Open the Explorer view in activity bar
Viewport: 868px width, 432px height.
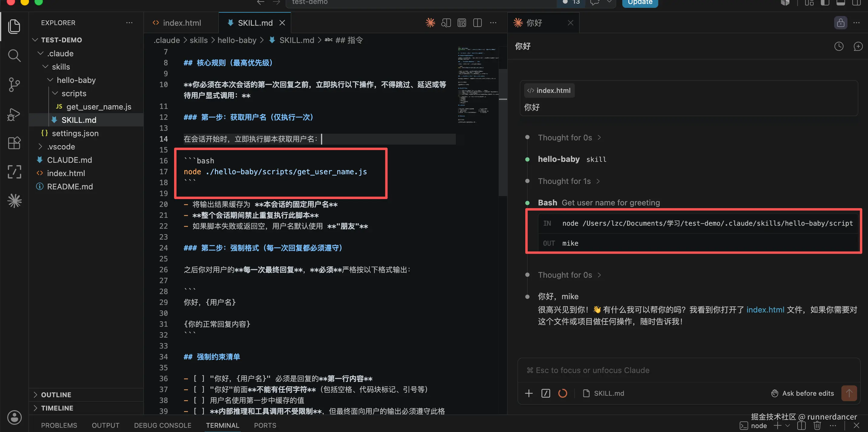(14, 26)
